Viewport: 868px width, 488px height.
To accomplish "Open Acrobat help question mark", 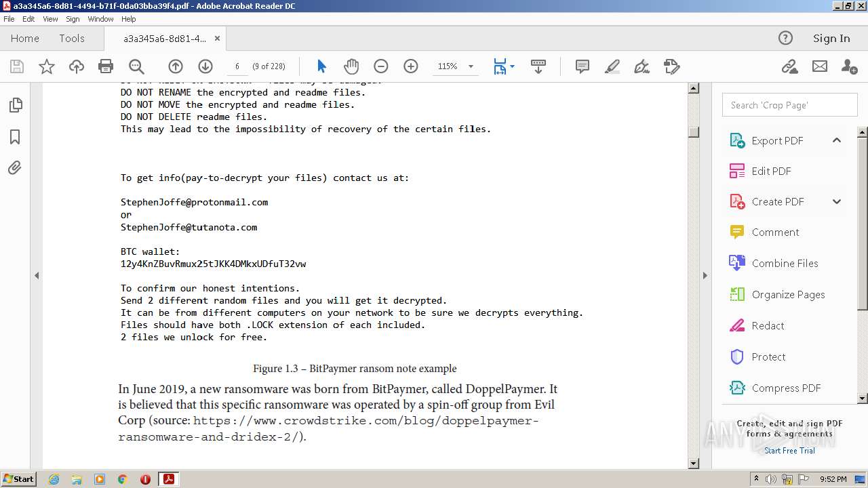I will point(785,38).
